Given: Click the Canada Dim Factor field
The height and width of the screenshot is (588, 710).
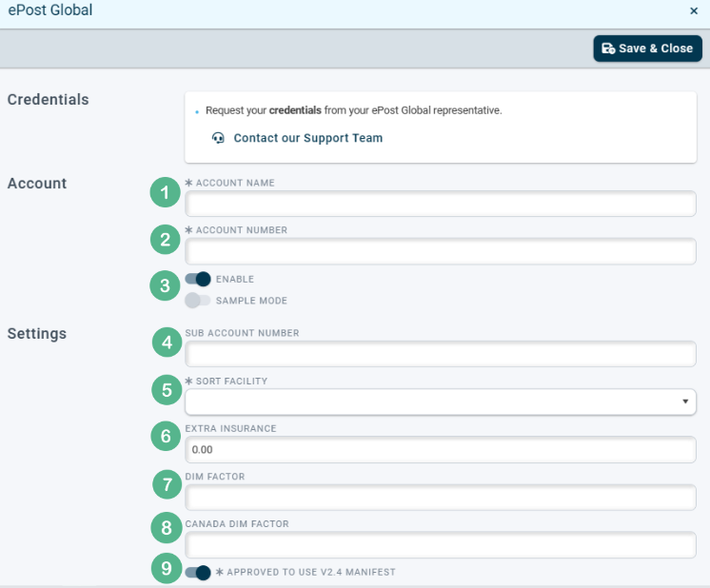Looking at the screenshot, I should click(441, 544).
